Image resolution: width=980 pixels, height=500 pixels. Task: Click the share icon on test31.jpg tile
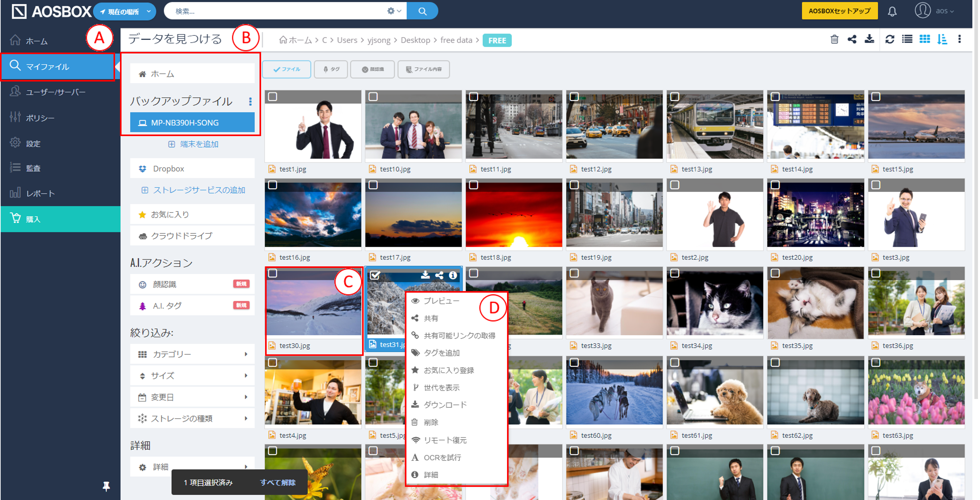[x=439, y=275]
